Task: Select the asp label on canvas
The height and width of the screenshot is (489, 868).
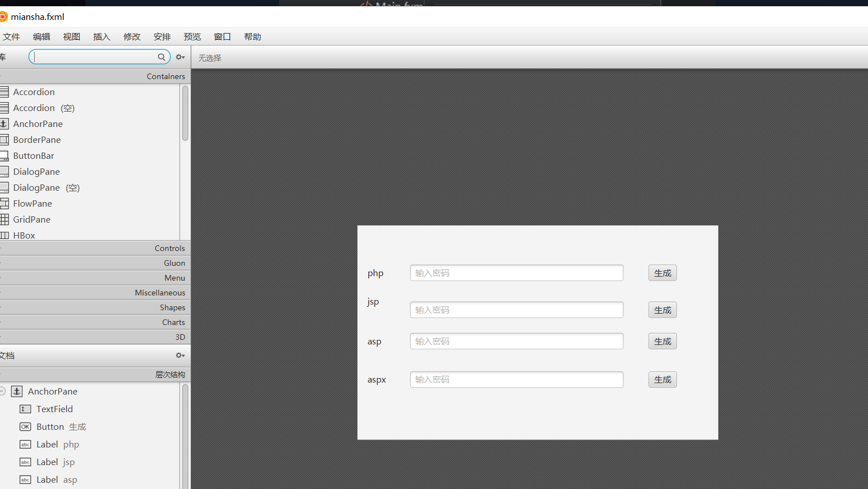Action: 375,342
